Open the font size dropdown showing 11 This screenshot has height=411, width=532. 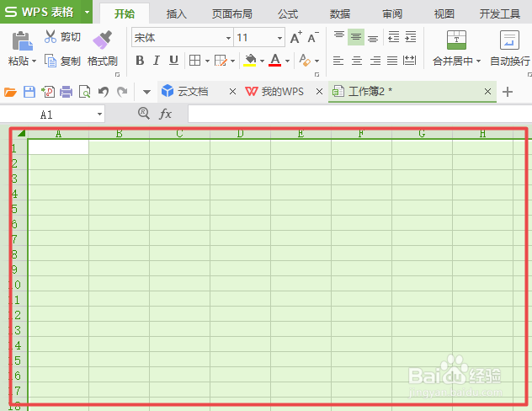point(280,38)
